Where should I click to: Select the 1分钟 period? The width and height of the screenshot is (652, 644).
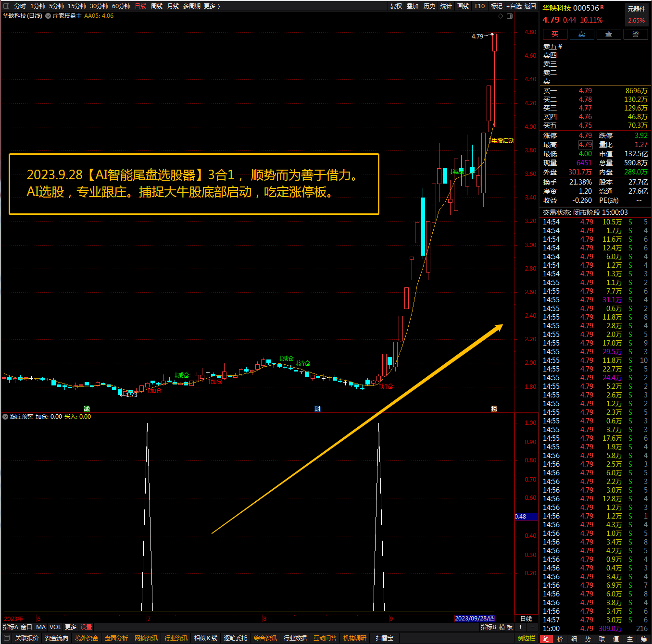pyautogui.click(x=38, y=6)
